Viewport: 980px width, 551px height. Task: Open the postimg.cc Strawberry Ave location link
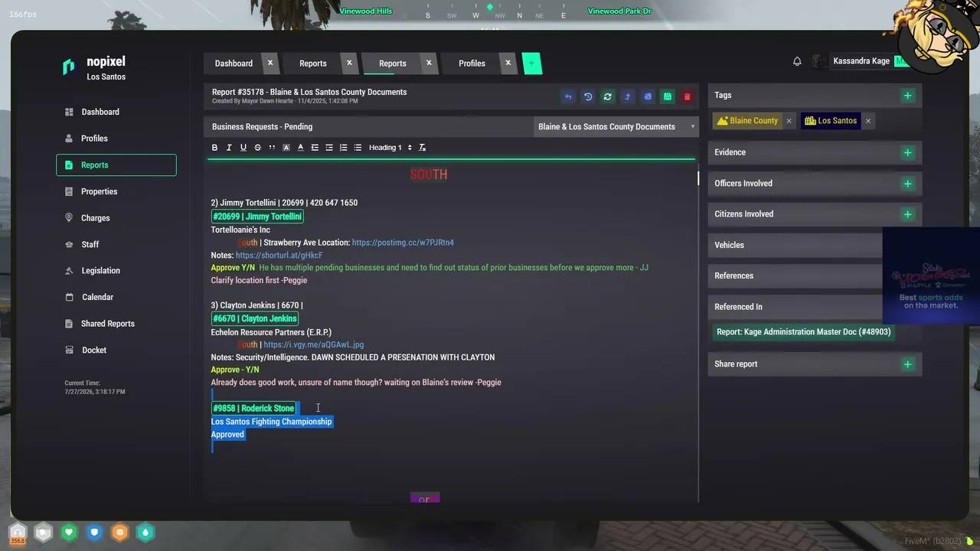(x=403, y=243)
